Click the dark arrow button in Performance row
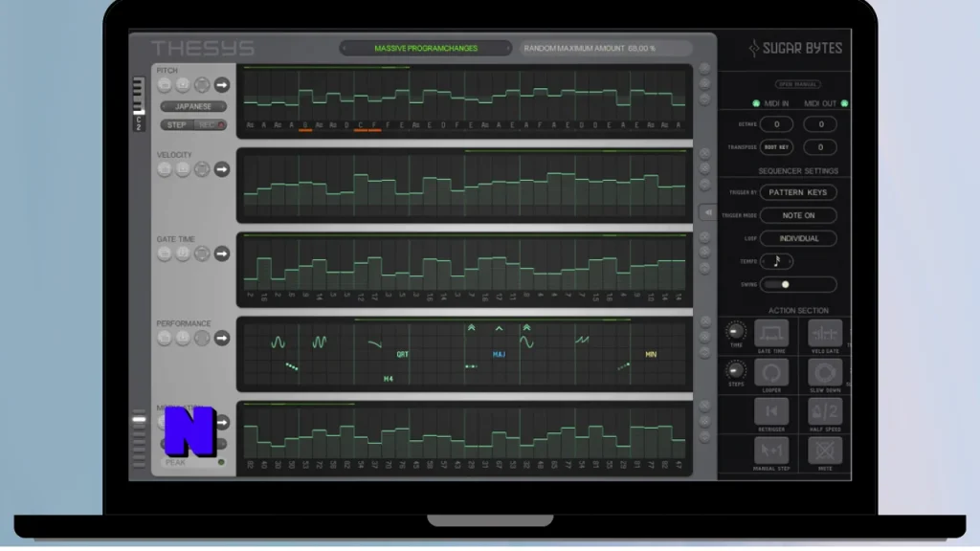This screenshot has height=551, width=980. (x=222, y=338)
